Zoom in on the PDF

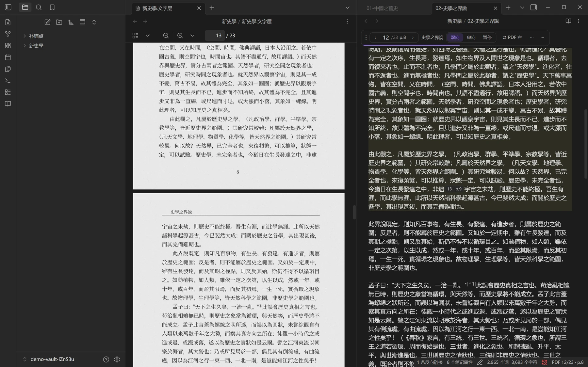point(180,35)
